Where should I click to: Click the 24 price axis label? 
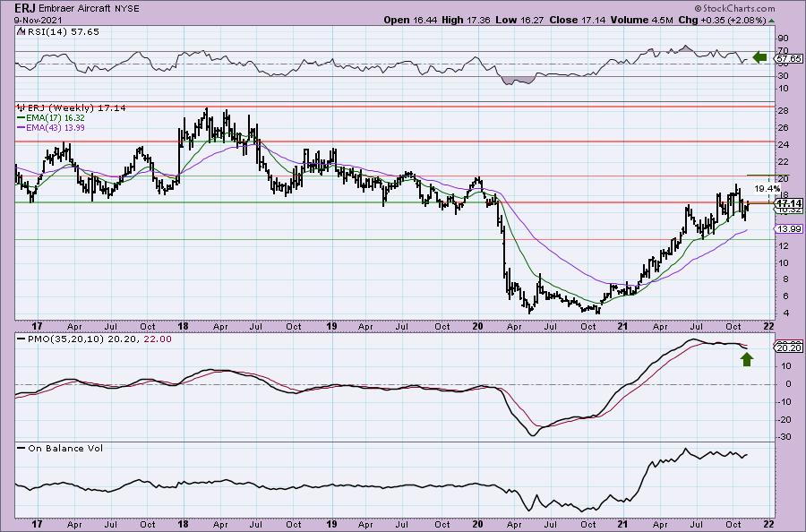pos(784,145)
